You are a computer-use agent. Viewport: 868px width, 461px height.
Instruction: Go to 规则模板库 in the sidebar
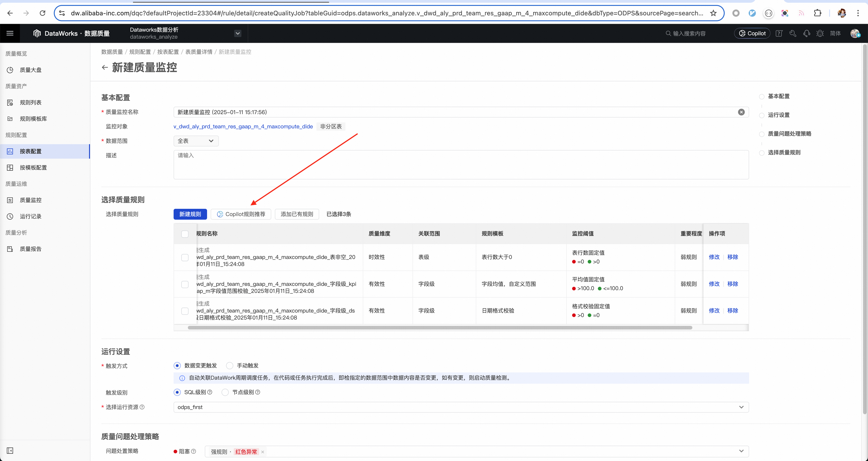(33, 119)
